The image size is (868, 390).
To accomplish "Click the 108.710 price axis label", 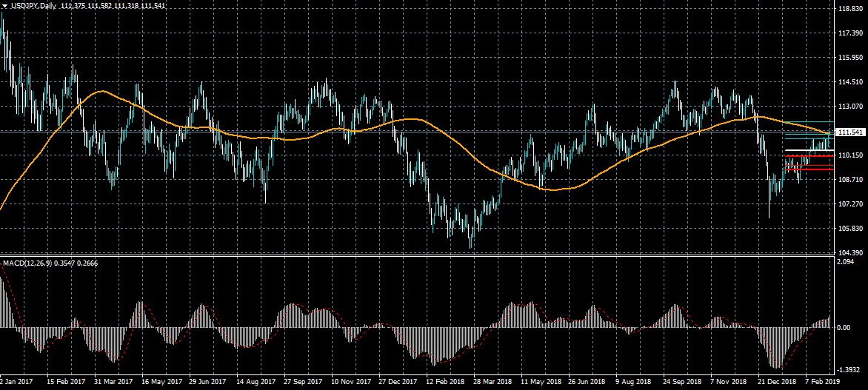I will 850,179.
